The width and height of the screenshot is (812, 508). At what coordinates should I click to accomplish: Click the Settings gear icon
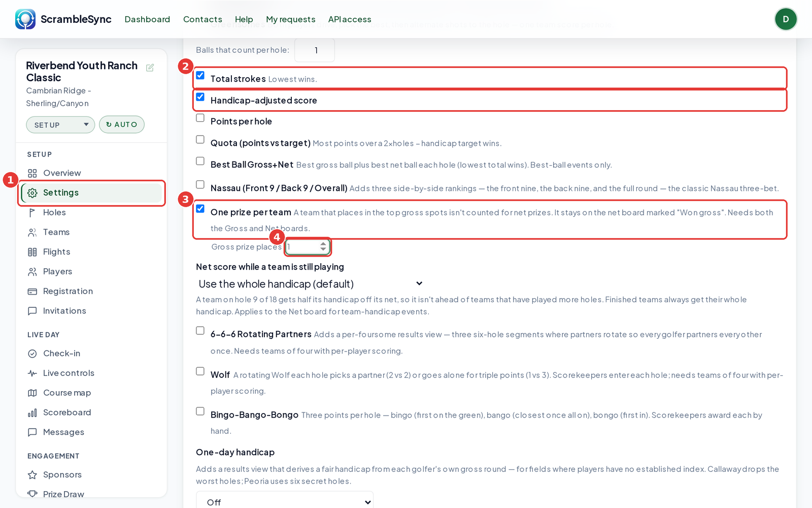(32, 193)
